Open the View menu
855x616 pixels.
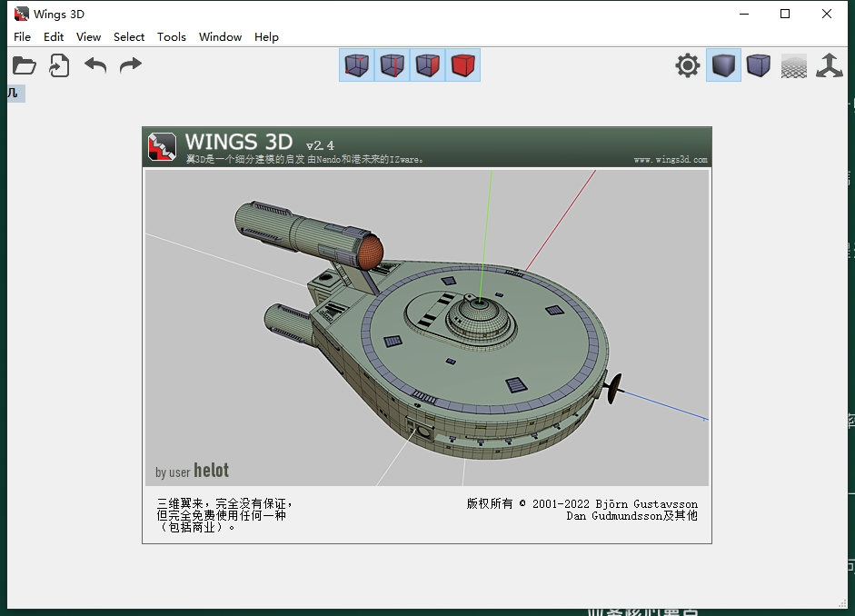88,36
